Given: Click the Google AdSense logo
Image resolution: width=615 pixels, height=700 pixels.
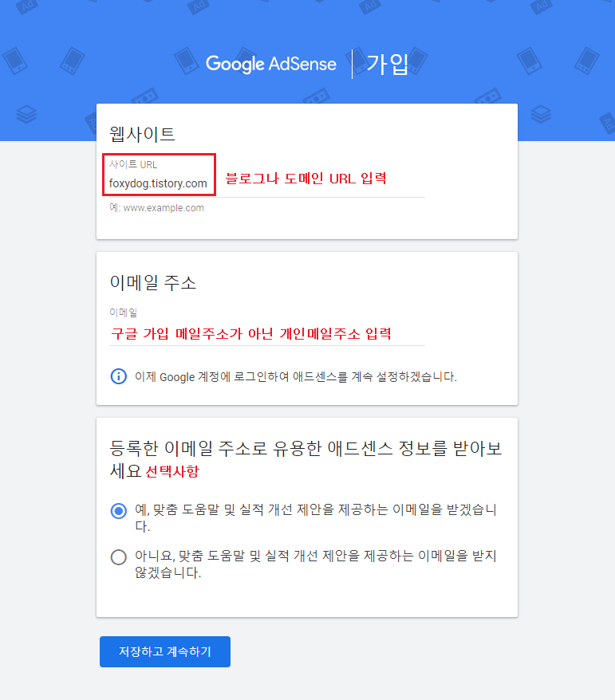Looking at the screenshot, I should (x=270, y=64).
